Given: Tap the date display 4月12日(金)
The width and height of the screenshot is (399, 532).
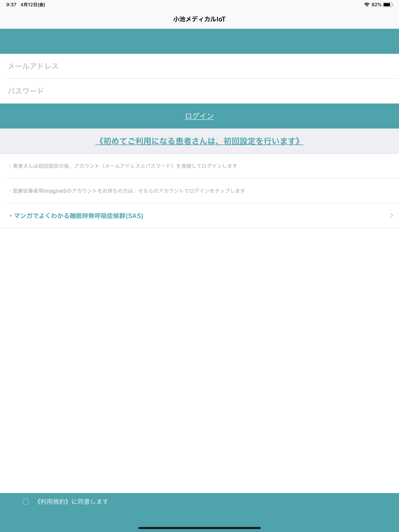Looking at the screenshot, I should (33, 4).
